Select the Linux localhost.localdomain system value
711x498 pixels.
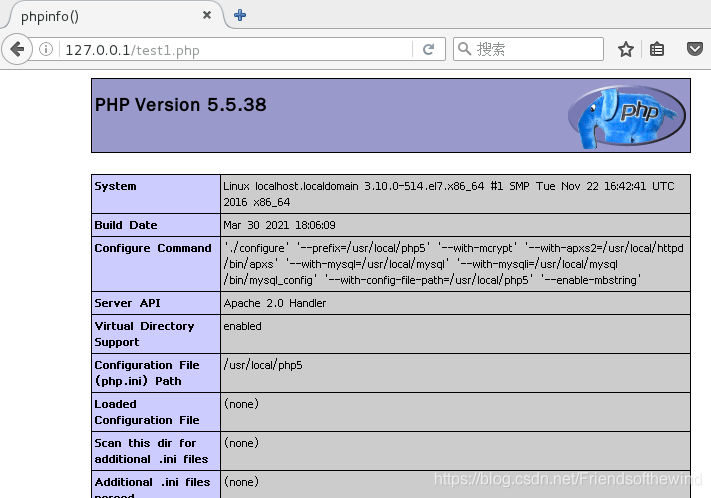(x=448, y=194)
